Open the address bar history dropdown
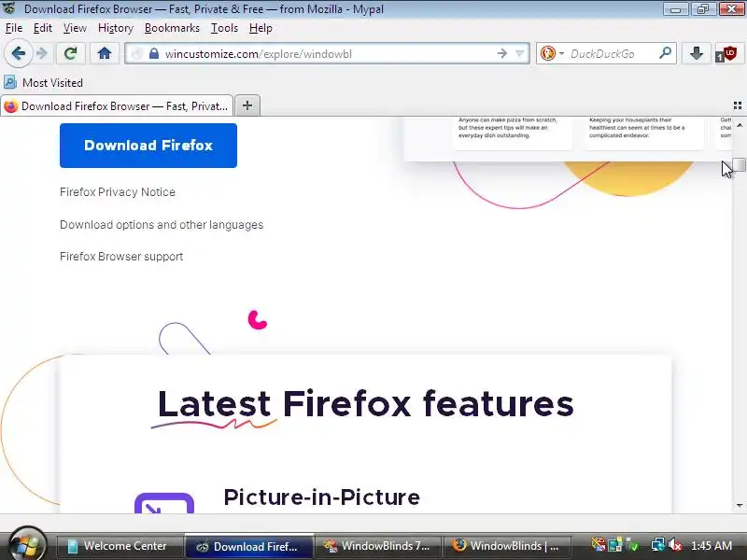The width and height of the screenshot is (747, 560). click(520, 53)
